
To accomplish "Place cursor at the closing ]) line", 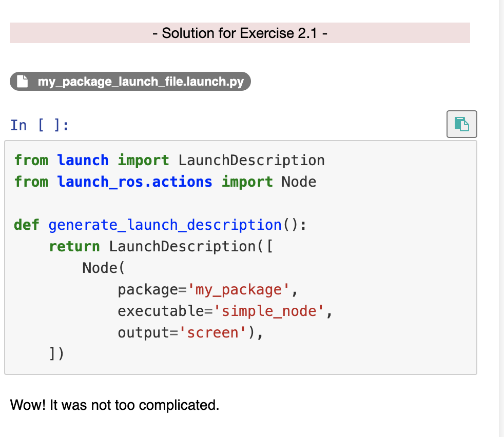I will (x=56, y=354).
